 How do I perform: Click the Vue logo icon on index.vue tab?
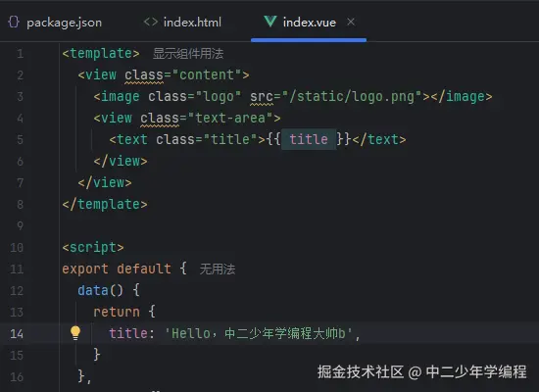270,22
